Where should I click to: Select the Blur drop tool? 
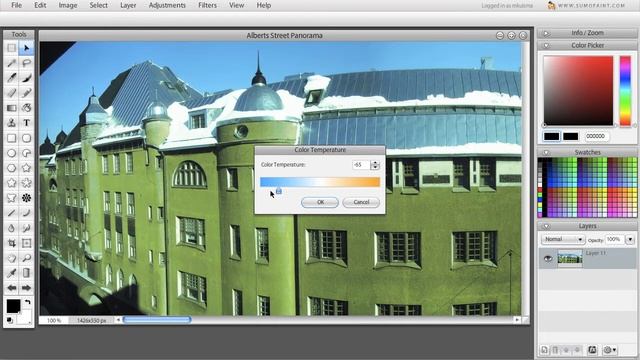coord(11,228)
